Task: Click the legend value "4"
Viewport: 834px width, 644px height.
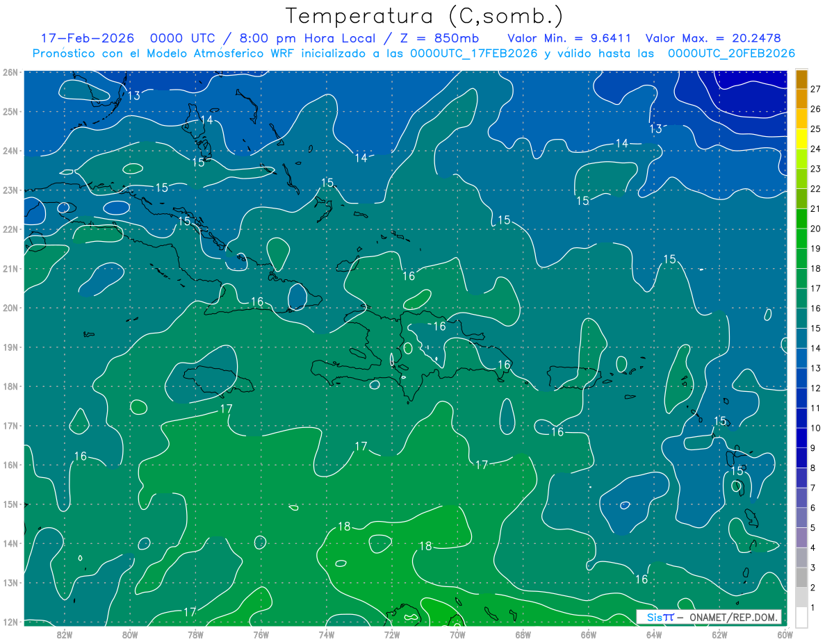Action: tap(812, 547)
